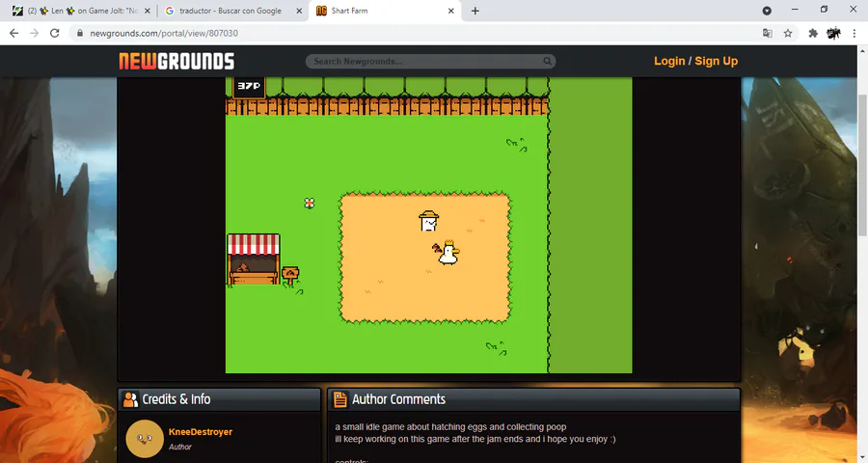
Task: Click the browser forward arrow
Action: (35, 33)
